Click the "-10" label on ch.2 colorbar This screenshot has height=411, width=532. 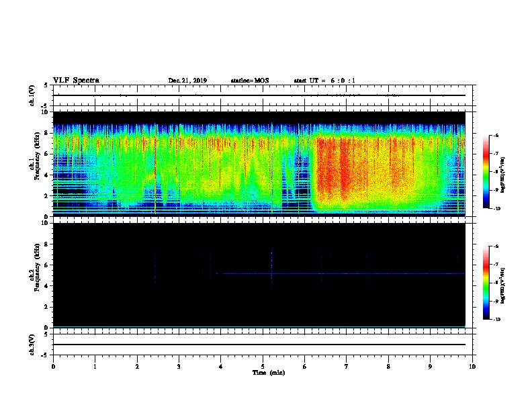coord(497,320)
